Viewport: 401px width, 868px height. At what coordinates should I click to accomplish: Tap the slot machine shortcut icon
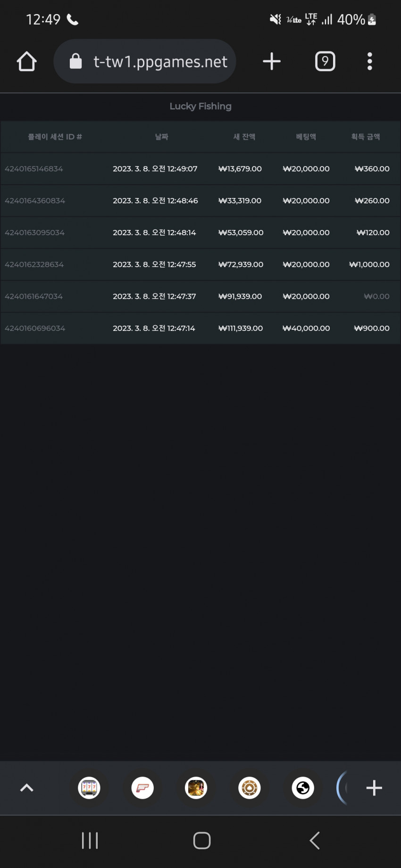click(89, 788)
